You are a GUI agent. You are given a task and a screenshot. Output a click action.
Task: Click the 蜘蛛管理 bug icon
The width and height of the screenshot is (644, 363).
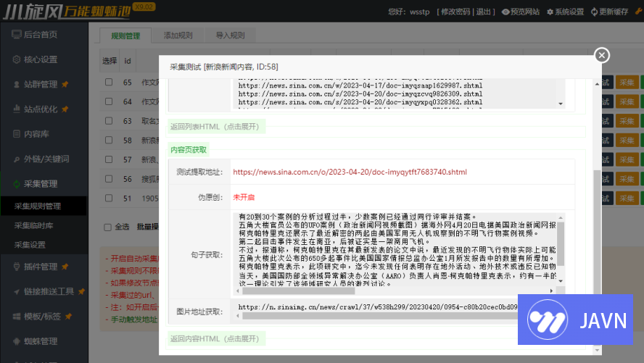click(x=17, y=341)
